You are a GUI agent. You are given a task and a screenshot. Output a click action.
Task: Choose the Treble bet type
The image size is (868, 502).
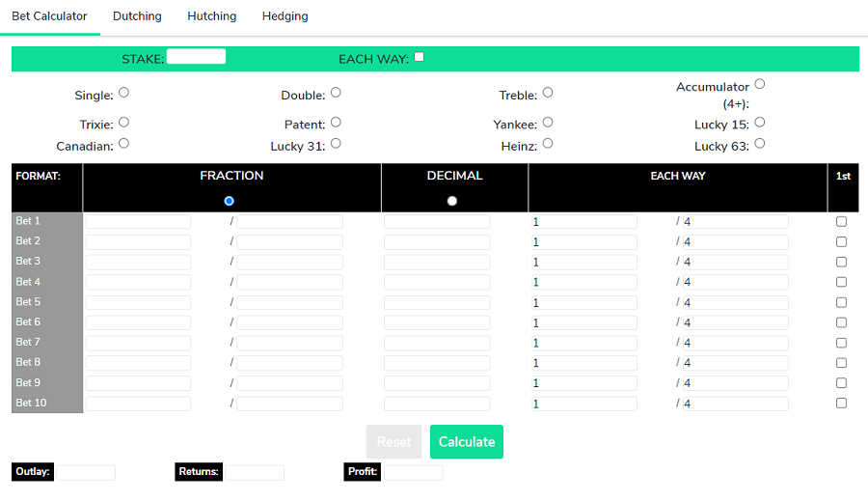pos(548,93)
